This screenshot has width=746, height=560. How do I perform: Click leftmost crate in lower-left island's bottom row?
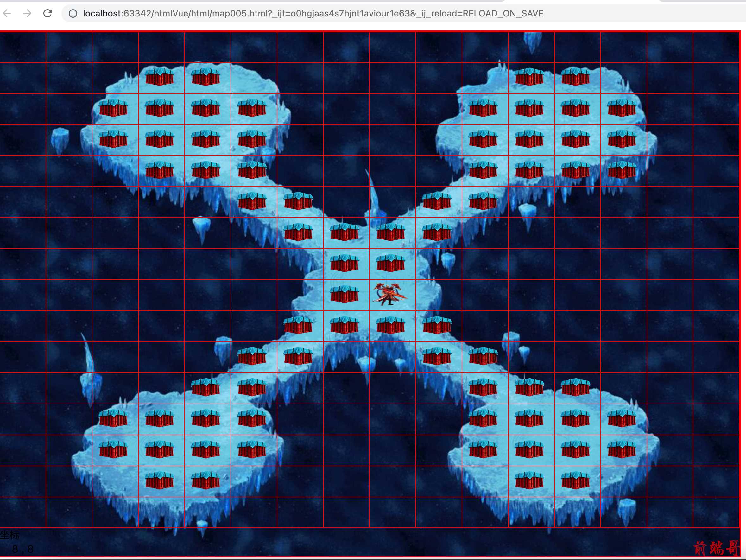coord(160,480)
